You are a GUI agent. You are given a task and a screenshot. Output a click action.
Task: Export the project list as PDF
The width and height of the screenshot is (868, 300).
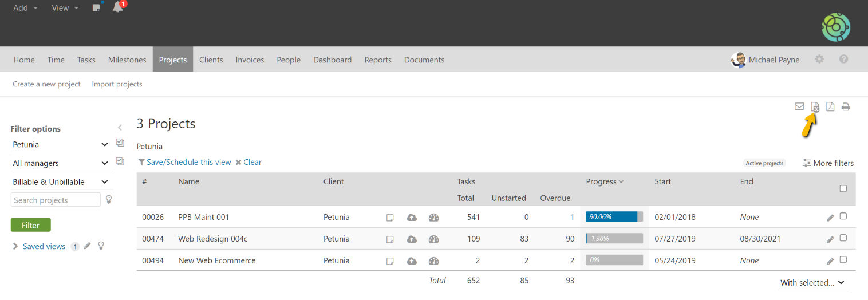click(x=830, y=106)
